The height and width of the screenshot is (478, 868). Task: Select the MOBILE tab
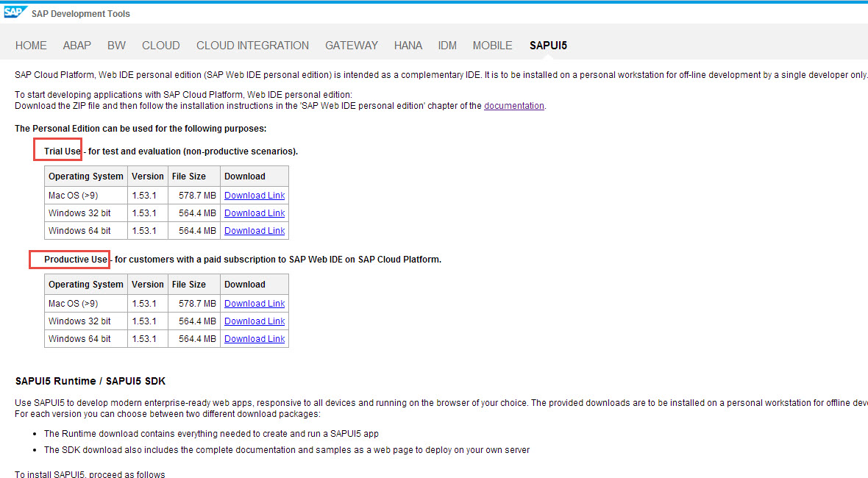point(493,46)
